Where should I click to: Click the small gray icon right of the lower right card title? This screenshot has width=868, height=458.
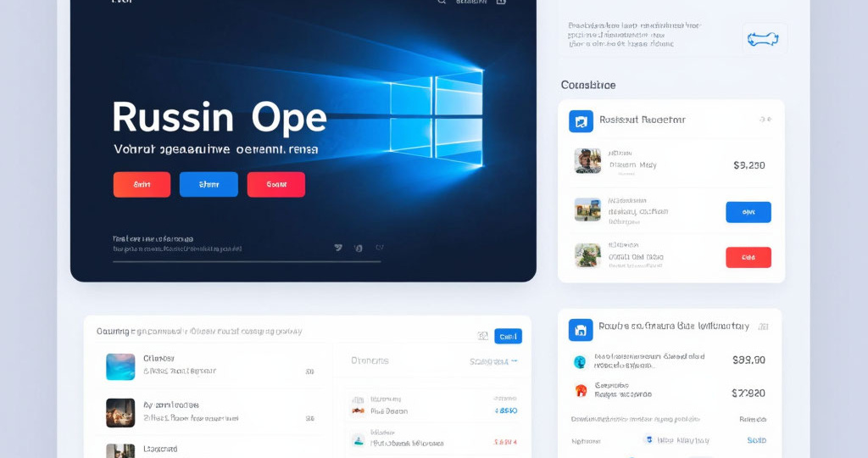[x=763, y=327]
